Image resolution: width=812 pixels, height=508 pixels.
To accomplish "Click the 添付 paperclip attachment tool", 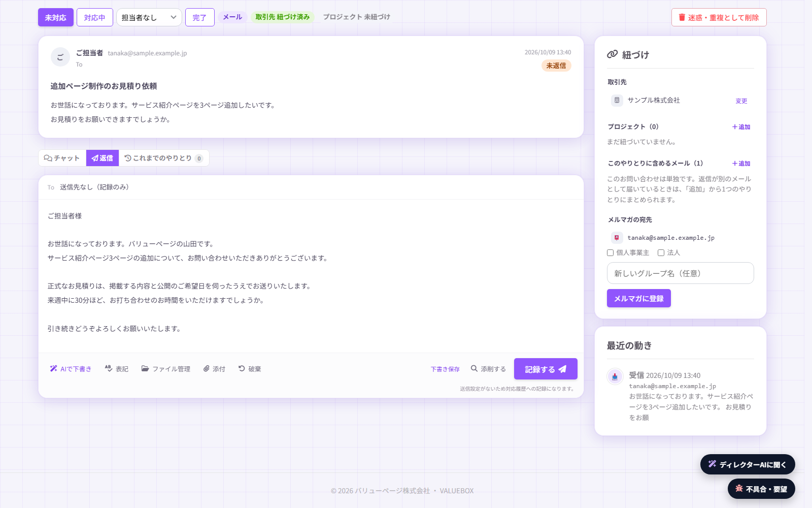I will pyautogui.click(x=214, y=369).
